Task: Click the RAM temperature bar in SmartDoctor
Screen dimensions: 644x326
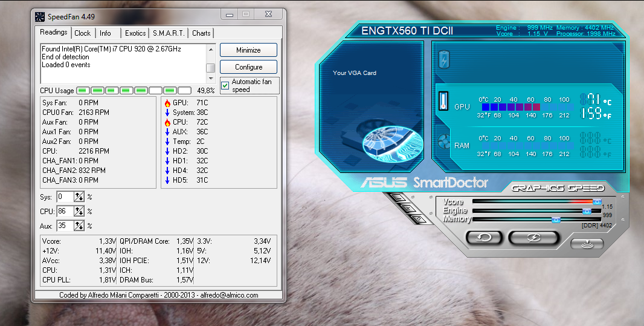Action: (x=528, y=146)
